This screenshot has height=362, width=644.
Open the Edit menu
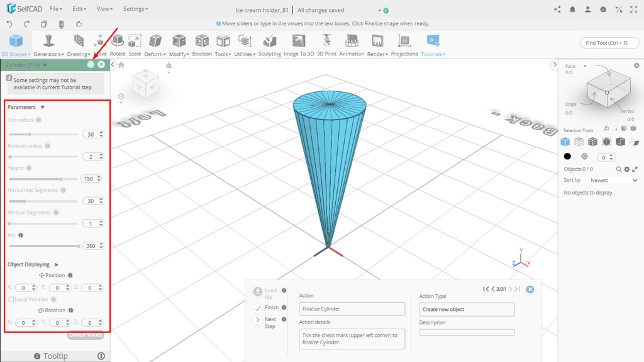[79, 9]
